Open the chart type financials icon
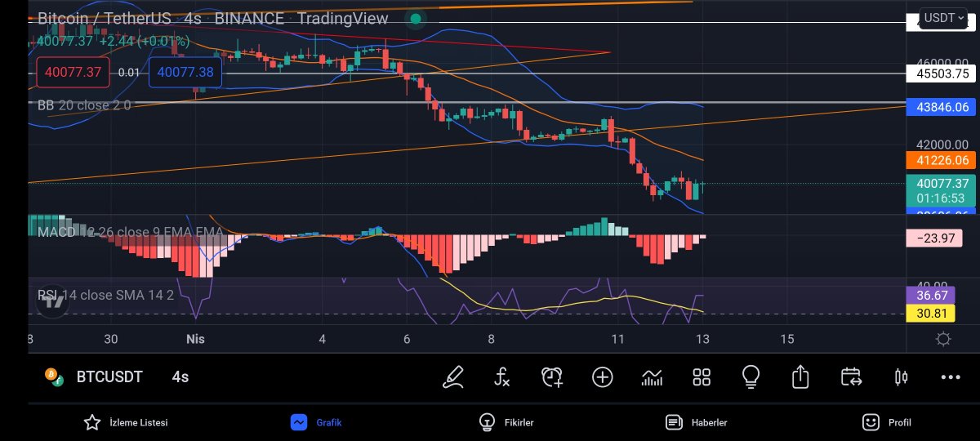Screen dimensions: 980x441 pos(652,376)
